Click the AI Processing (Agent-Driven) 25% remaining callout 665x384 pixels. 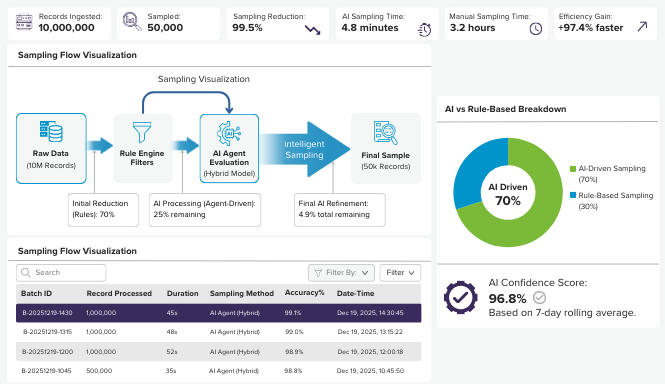[205, 210]
